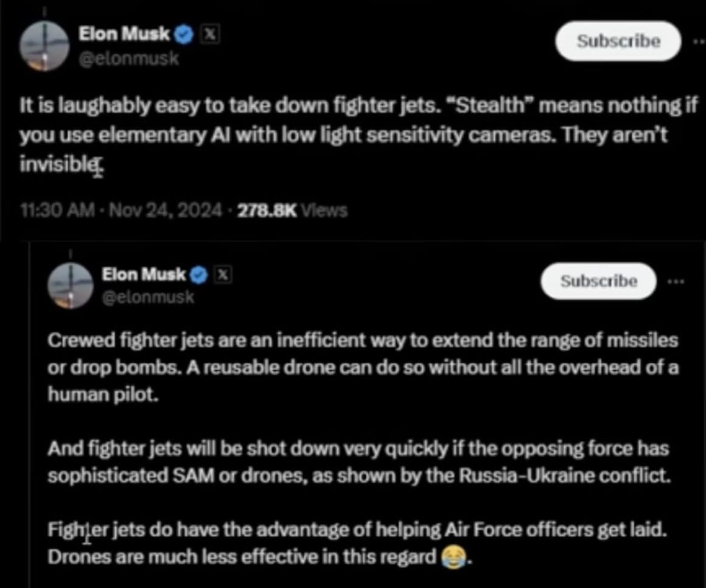Click the @elonmusk handle on the crewed jets tweet
This screenshot has width=706, height=588.
pos(149,297)
